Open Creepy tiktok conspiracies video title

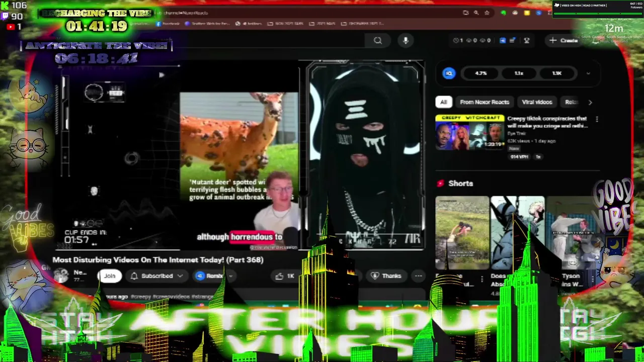click(x=547, y=122)
